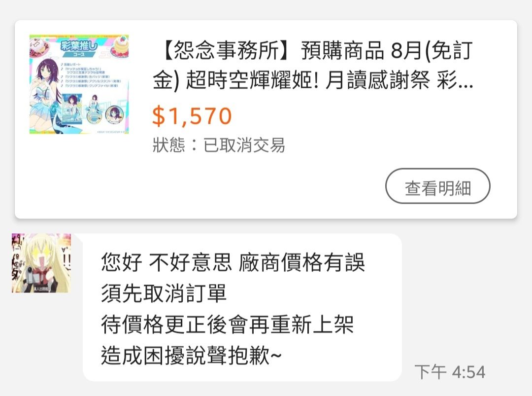This screenshot has width=532, height=396.
Task: Tap the product thumbnail in order card
Action: coord(79,84)
